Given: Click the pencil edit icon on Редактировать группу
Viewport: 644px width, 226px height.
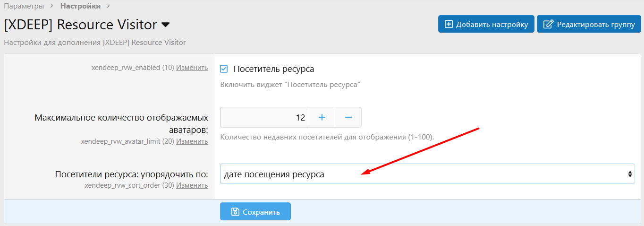Looking at the screenshot, I should click(x=548, y=24).
